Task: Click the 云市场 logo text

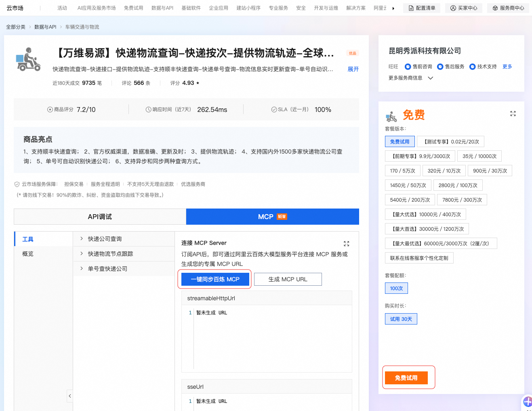Action: (x=15, y=8)
